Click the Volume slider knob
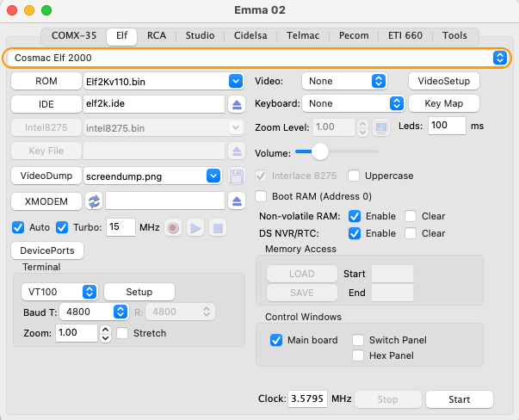Image resolution: width=519 pixels, height=420 pixels. tap(320, 151)
